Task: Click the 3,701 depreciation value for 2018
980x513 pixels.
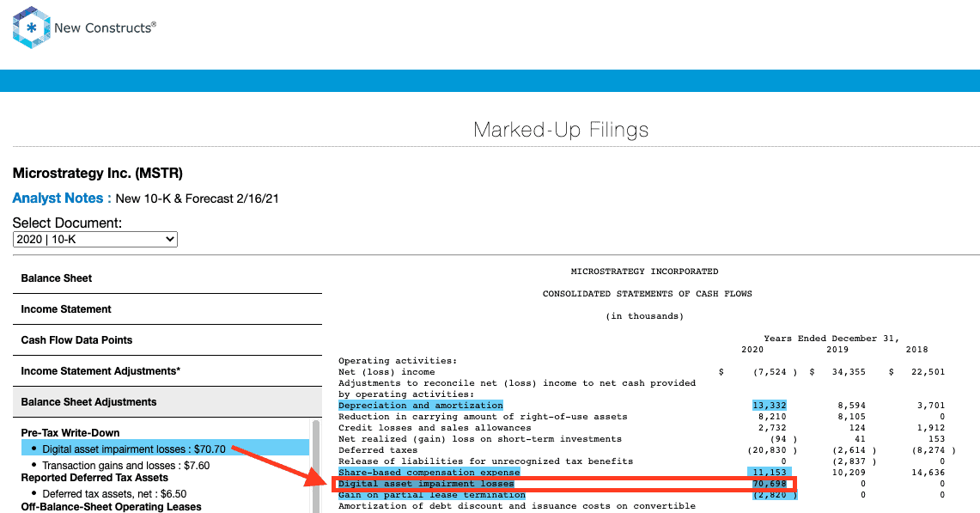Action: click(x=931, y=406)
